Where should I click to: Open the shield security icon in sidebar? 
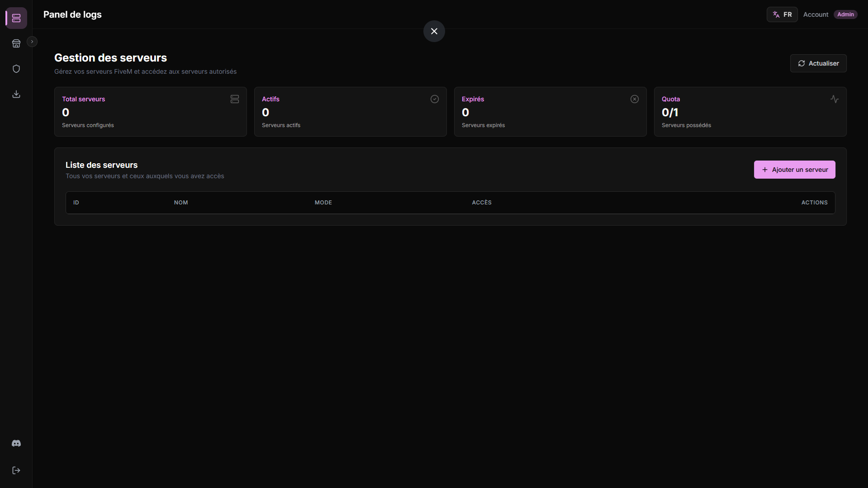click(x=16, y=69)
